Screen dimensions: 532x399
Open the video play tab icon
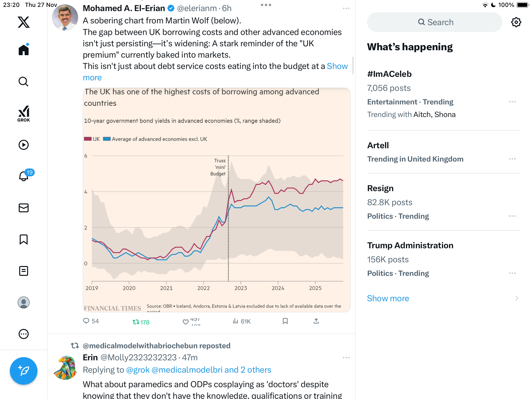(24, 145)
